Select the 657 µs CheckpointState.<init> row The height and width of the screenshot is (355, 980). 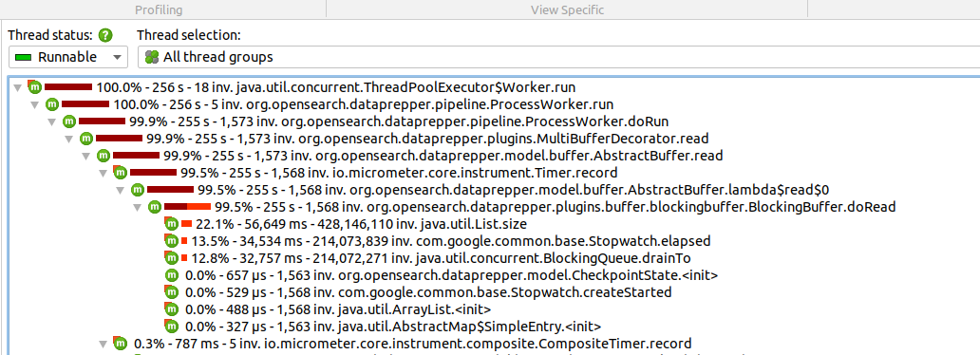click(x=452, y=275)
